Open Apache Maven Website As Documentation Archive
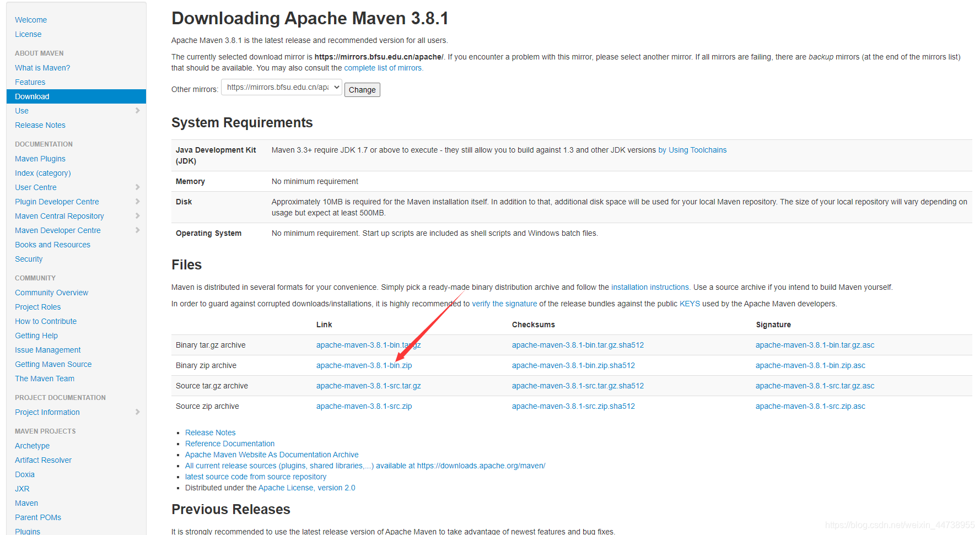 (x=272, y=455)
